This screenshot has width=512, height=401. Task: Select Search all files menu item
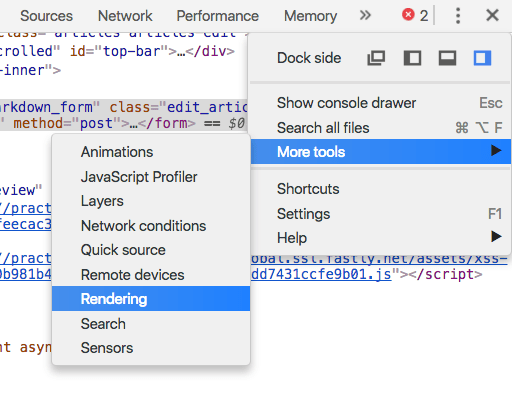click(380, 128)
